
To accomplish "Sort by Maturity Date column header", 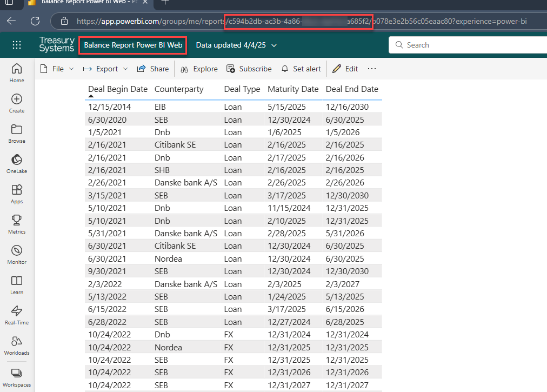I will pos(293,89).
